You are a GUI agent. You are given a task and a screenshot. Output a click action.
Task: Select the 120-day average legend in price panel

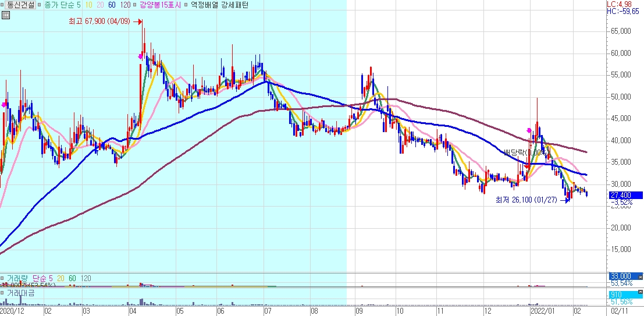tap(126, 5)
